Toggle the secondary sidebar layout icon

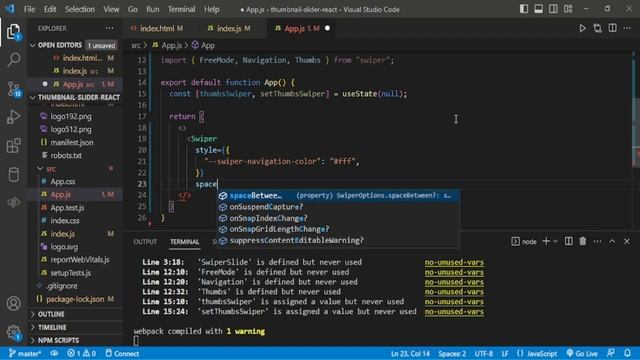pyautogui.click(x=553, y=9)
